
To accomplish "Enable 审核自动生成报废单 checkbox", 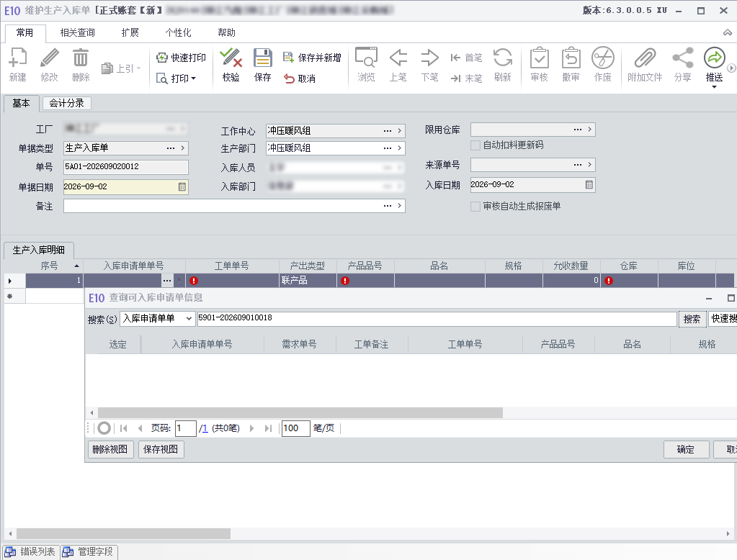I will point(475,207).
